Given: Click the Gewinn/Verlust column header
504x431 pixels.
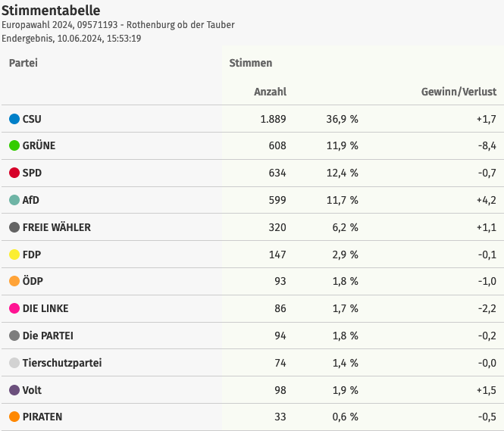Looking at the screenshot, I should click(x=459, y=92).
